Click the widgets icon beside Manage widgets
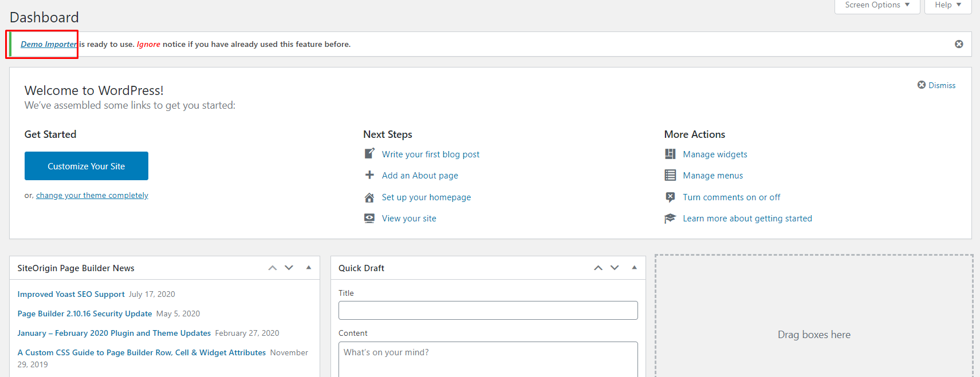The width and height of the screenshot is (980, 377). coord(670,154)
